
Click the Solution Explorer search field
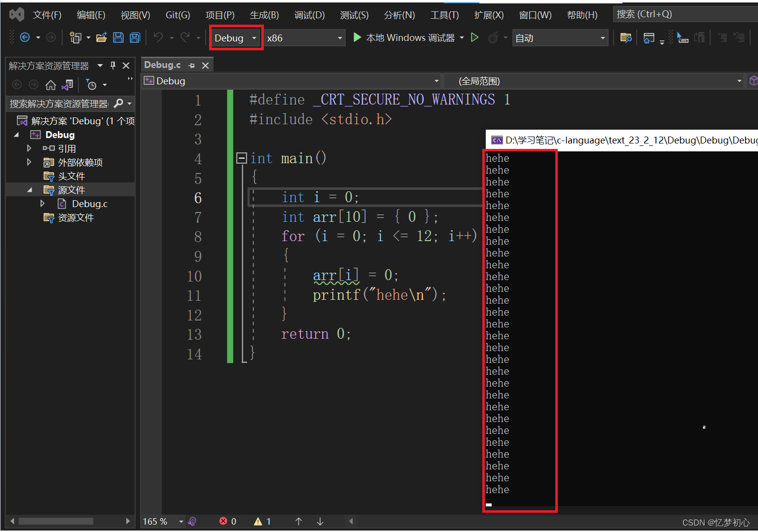point(58,104)
